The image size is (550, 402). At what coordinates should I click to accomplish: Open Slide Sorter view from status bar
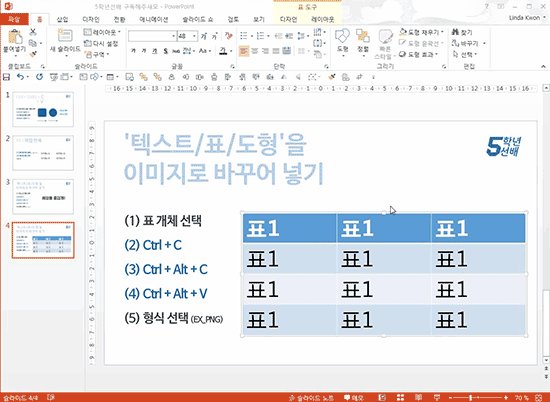[x=400, y=397]
